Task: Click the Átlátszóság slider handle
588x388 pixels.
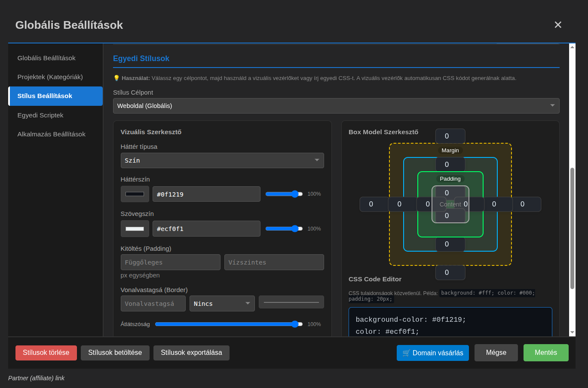Action: [295, 324]
